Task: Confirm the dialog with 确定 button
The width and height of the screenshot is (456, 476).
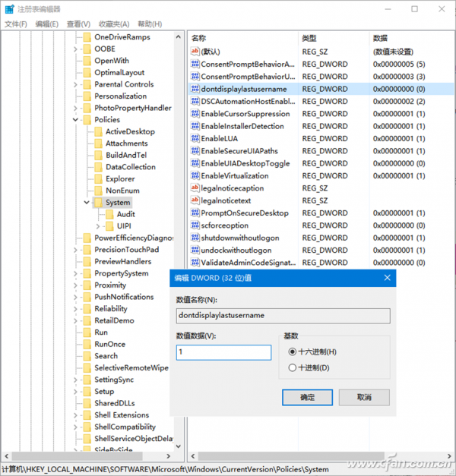Action: (x=307, y=397)
